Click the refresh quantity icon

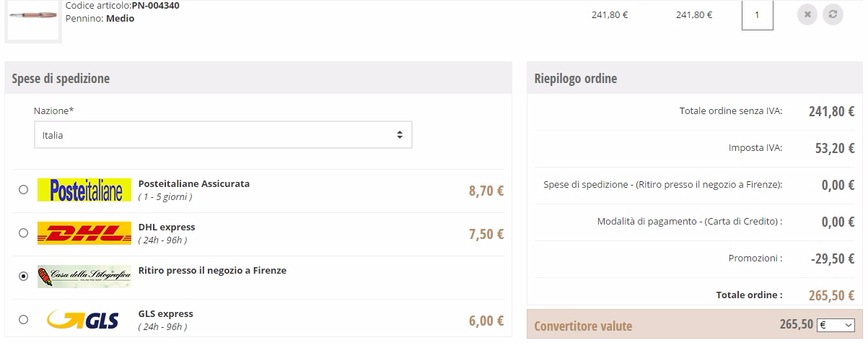pyautogui.click(x=833, y=14)
